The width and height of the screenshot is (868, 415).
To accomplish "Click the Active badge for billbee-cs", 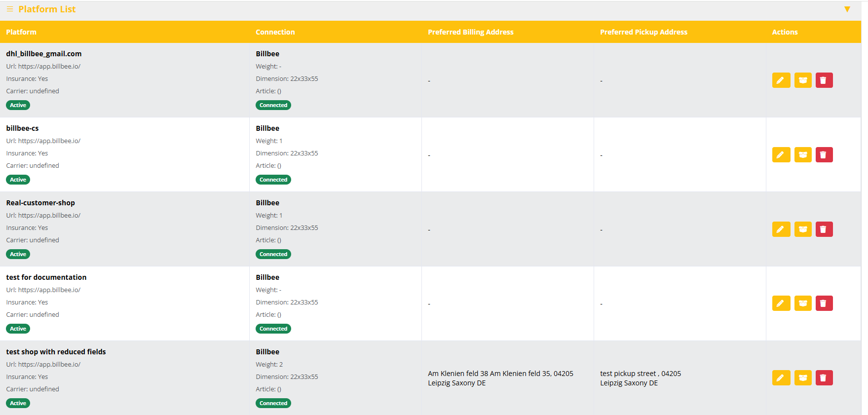I will pyautogui.click(x=18, y=180).
